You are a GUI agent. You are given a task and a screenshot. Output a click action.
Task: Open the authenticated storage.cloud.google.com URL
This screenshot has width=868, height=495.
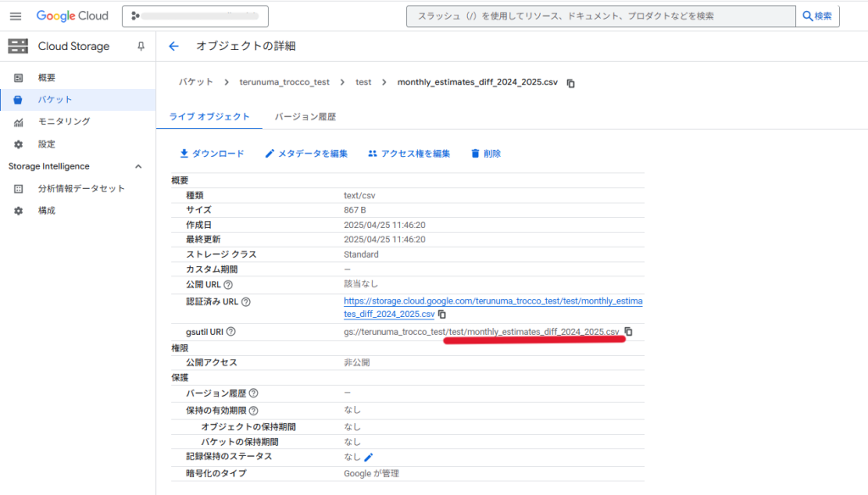tap(492, 308)
